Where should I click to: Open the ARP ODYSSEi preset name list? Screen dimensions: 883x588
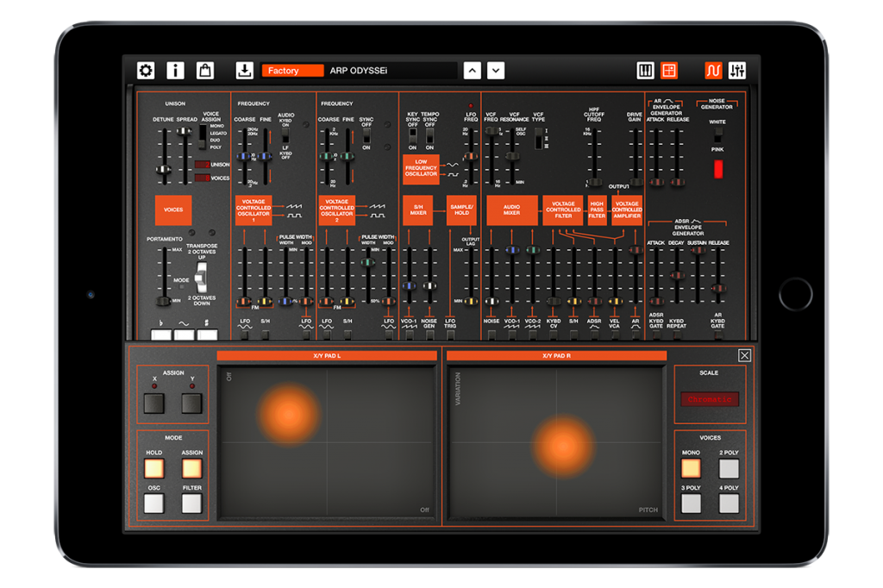click(391, 71)
